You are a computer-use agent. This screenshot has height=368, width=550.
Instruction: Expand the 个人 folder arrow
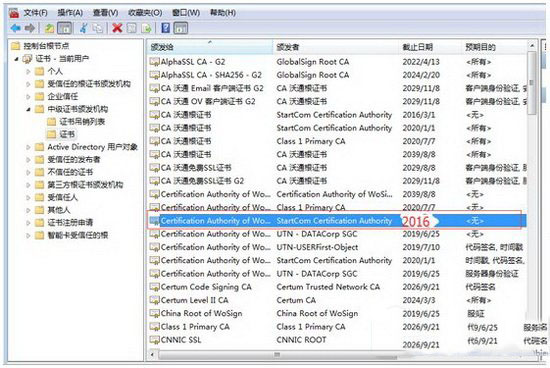point(28,72)
